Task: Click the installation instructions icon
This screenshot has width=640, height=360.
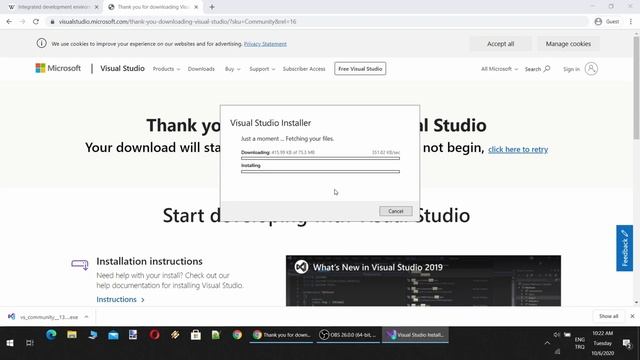Action: tap(80, 264)
